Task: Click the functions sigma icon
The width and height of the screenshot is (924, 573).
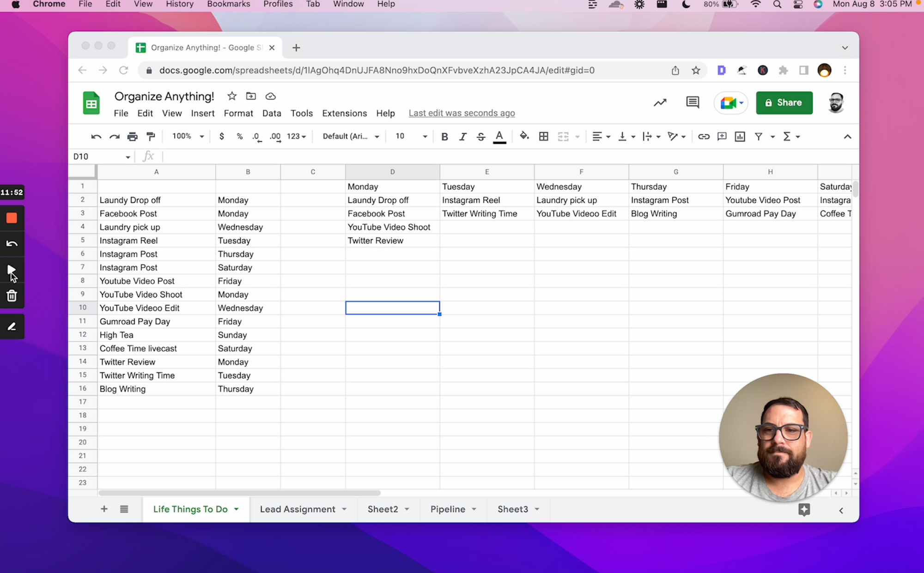Action: 786,136
